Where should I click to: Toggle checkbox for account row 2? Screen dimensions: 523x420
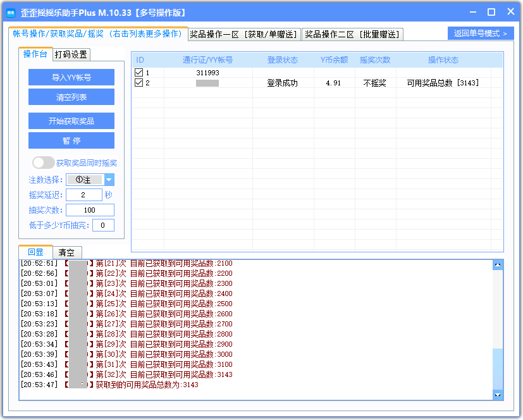[138, 83]
